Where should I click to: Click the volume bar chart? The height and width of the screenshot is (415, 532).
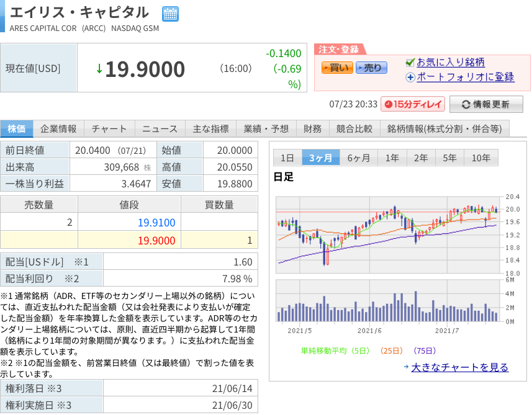[x=389, y=301]
